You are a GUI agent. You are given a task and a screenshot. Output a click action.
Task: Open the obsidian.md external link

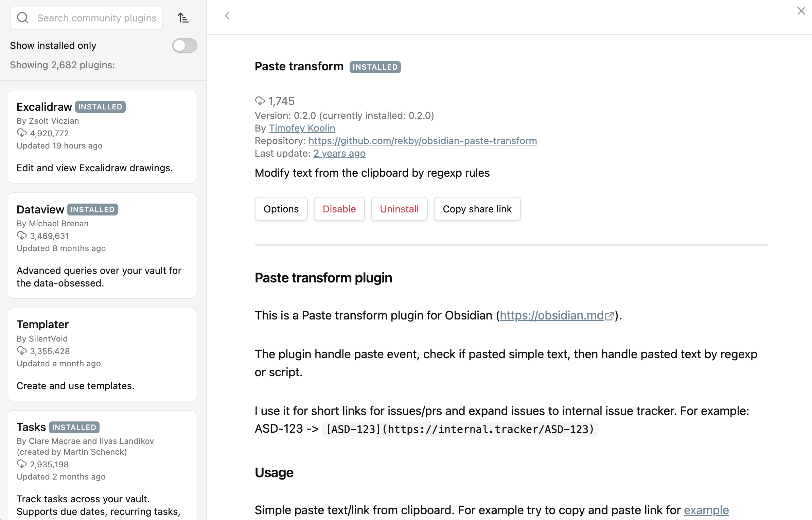pyautogui.click(x=552, y=315)
